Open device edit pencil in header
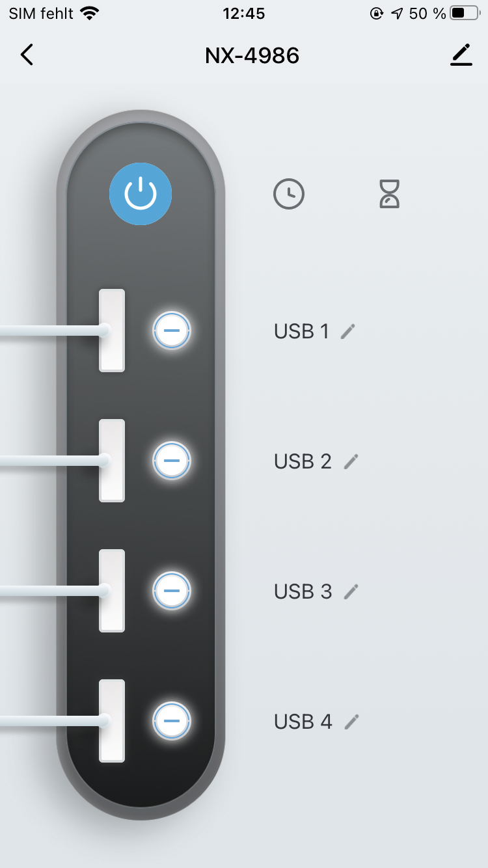Screen dimensions: 488x868 (x=461, y=55)
